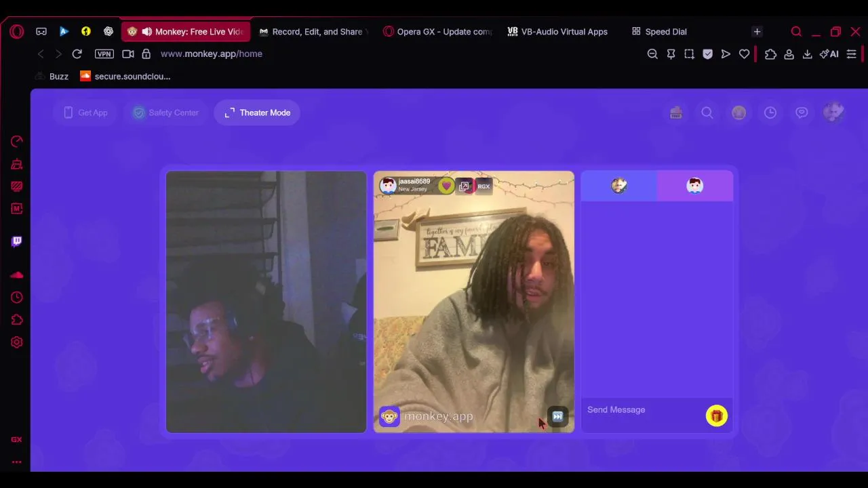Open the M sidebar icon
Viewport: 868px width, 488px height.
coord(17,208)
